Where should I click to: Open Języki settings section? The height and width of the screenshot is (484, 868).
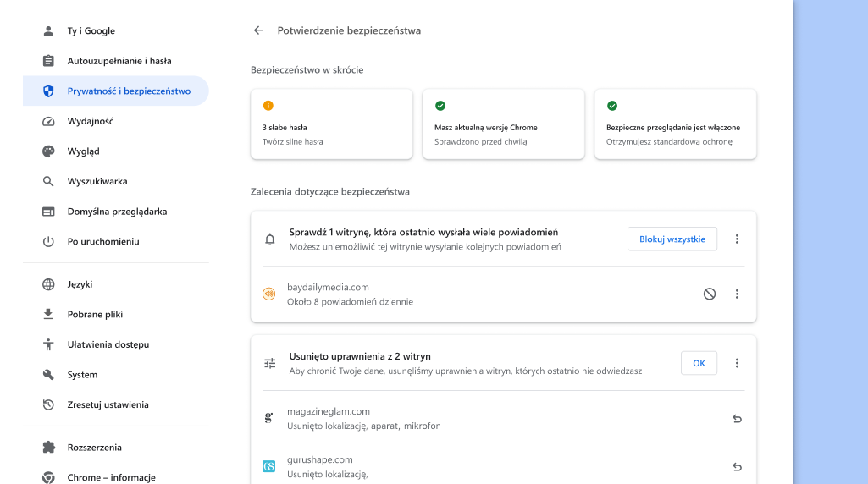click(116, 284)
